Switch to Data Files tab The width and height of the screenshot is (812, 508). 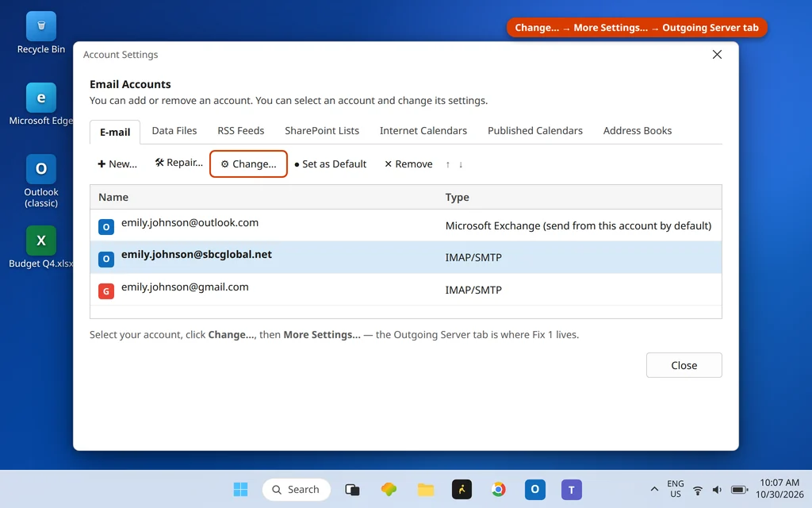click(x=174, y=131)
